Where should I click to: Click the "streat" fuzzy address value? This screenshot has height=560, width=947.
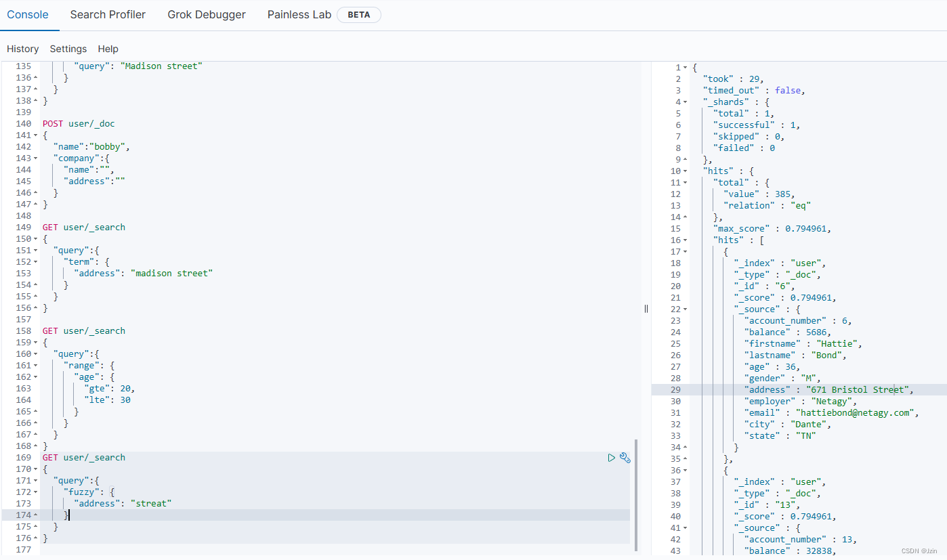(x=152, y=504)
